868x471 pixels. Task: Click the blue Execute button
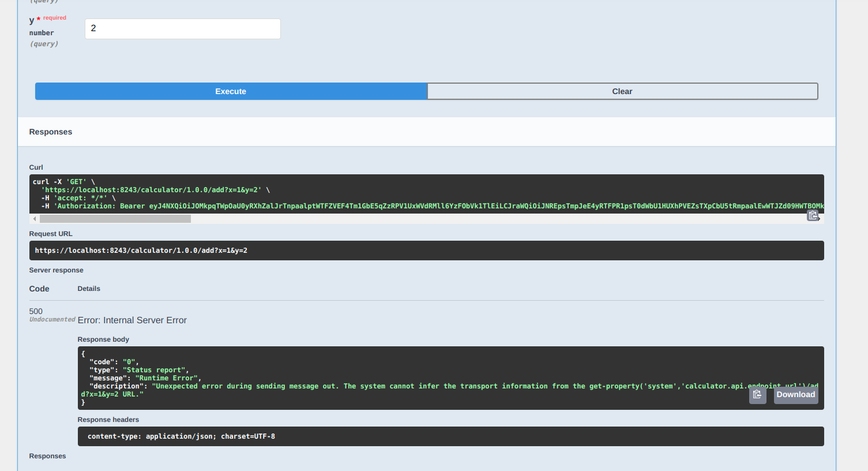[x=231, y=91]
